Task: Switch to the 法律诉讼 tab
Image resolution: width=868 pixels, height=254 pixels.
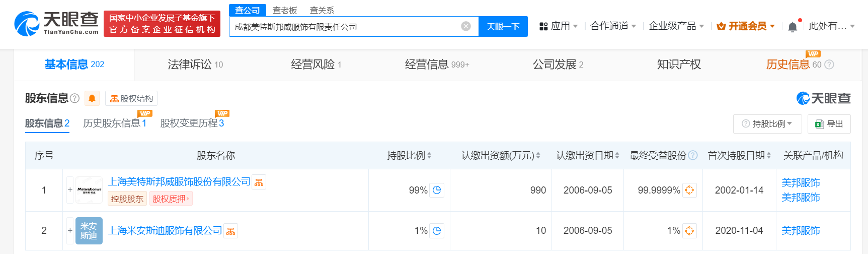Action: tap(195, 65)
